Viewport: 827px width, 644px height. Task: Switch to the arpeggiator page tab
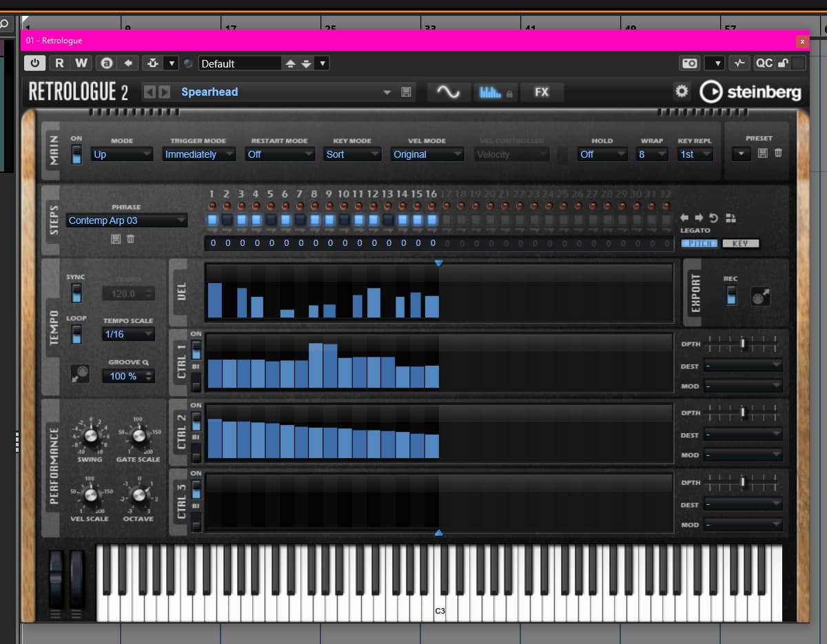click(x=495, y=92)
